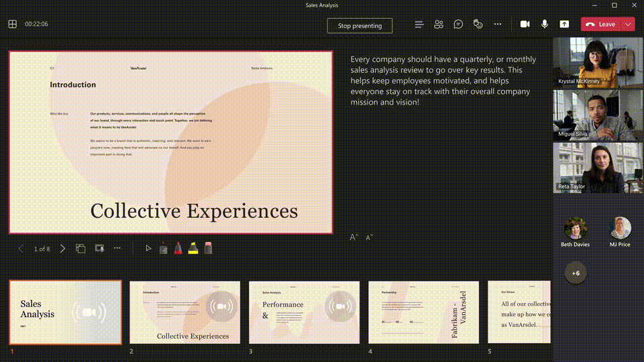Click Miguel Silva's video tile
This screenshot has width=644, height=362.
pyautogui.click(x=598, y=115)
